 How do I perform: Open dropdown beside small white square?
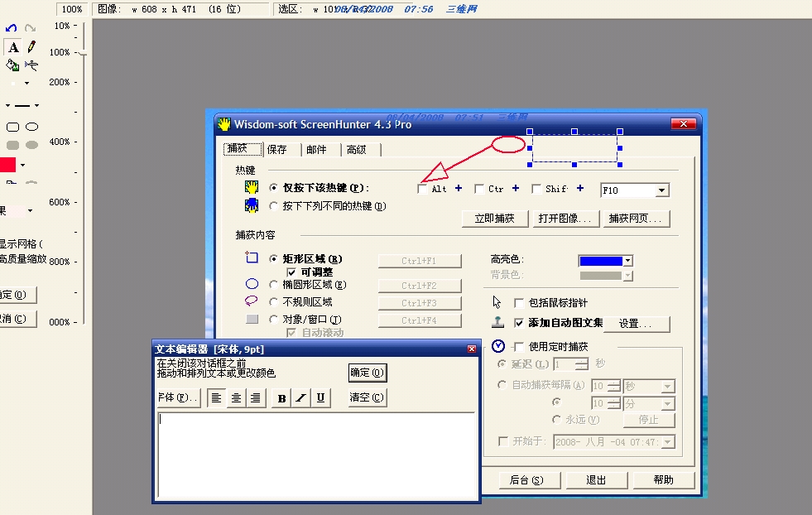click(27, 83)
